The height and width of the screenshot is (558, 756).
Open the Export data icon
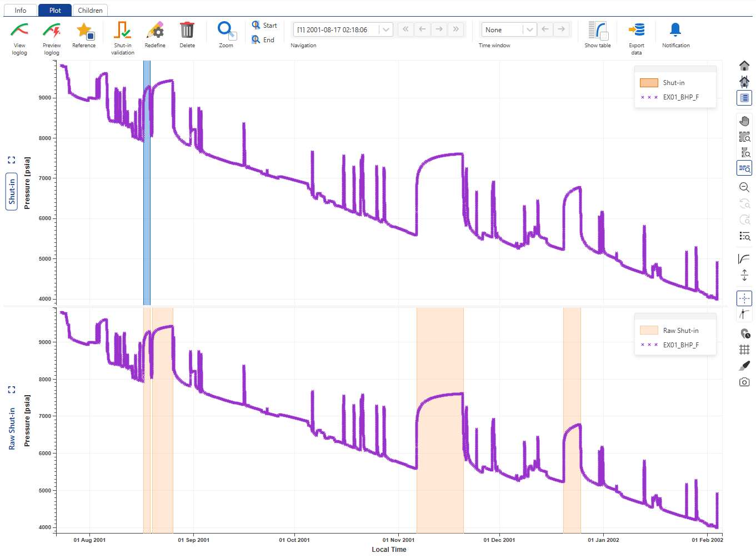637,32
